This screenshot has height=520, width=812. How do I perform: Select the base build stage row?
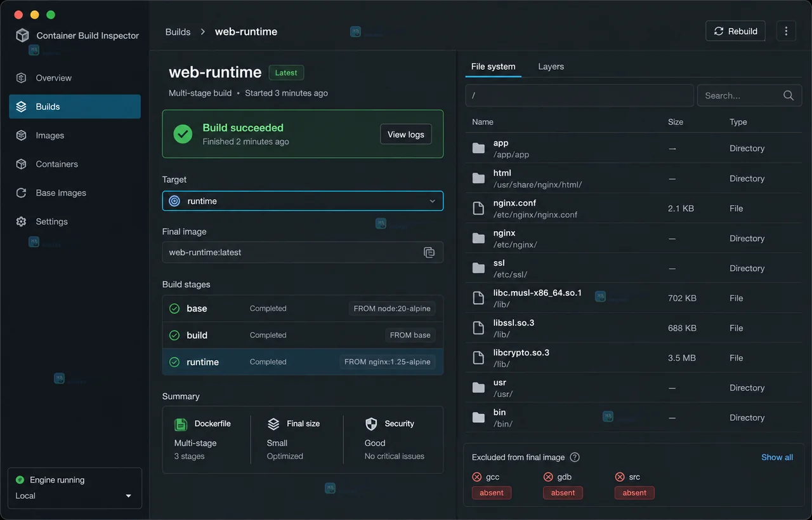[x=303, y=309]
